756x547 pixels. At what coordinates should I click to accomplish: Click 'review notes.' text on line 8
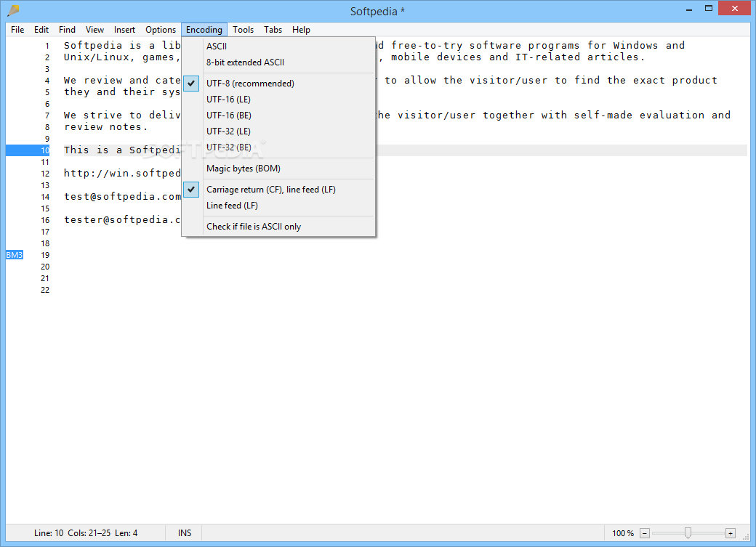click(x=105, y=126)
